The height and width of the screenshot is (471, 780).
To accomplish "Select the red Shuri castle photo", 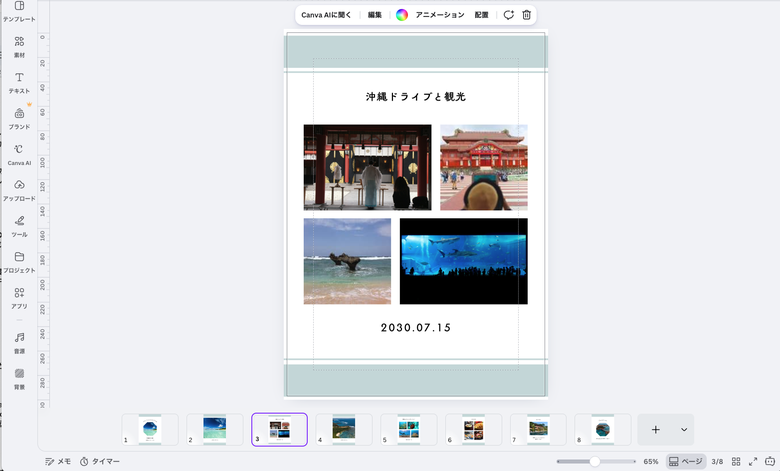I will coord(484,167).
